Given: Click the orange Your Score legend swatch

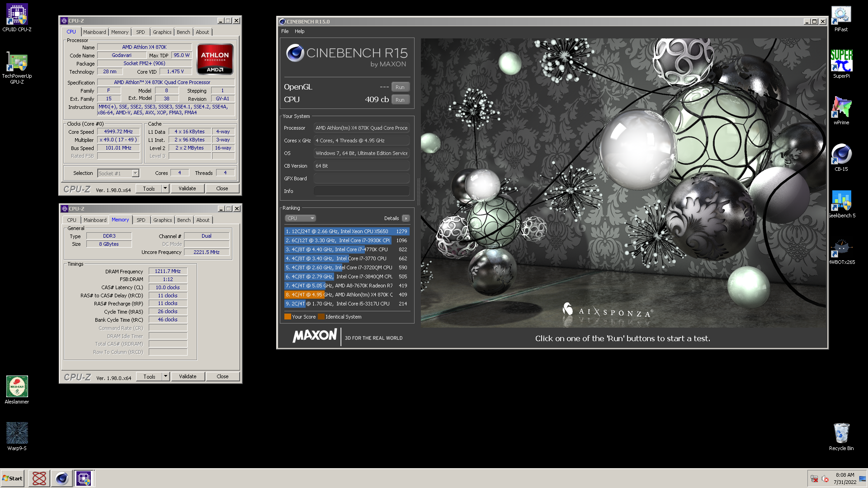Looking at the screenshot, I should [288, 317].
